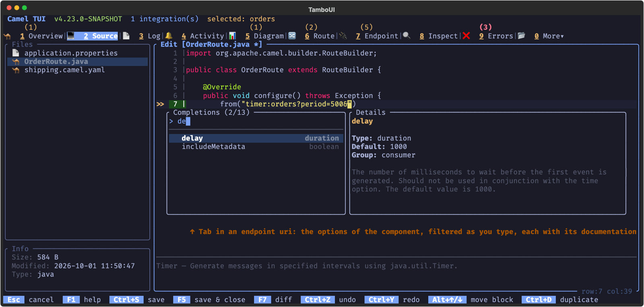Open the Endpoint tab

[x=377, y=36]
